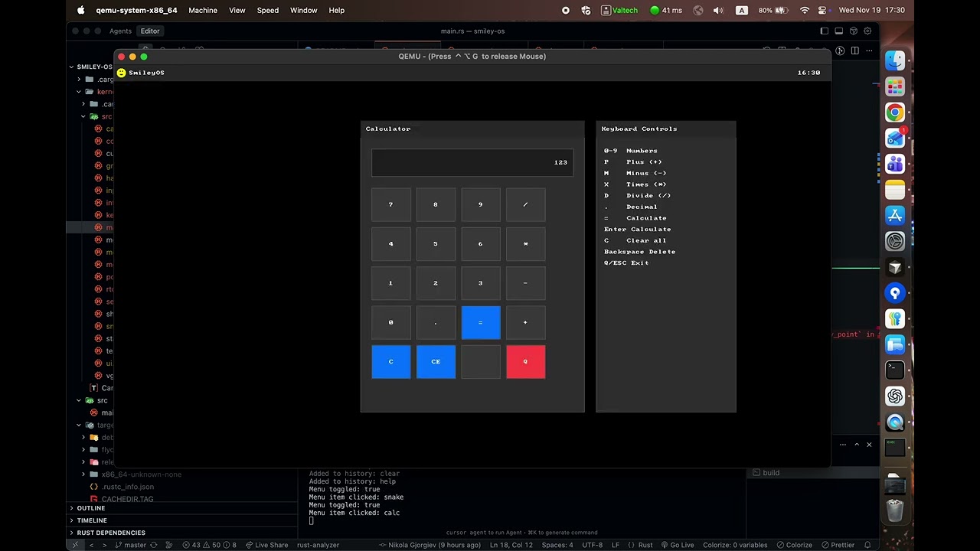Open the Speed menu
The width and height of the screenshot is (980, 551).
(268, 10)
